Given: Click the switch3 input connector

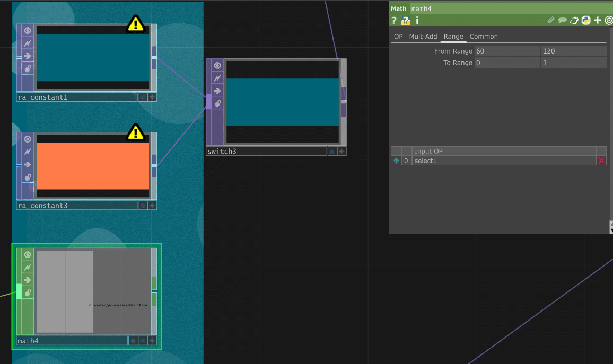Looking at the screenshot, I should click(209, 102).
